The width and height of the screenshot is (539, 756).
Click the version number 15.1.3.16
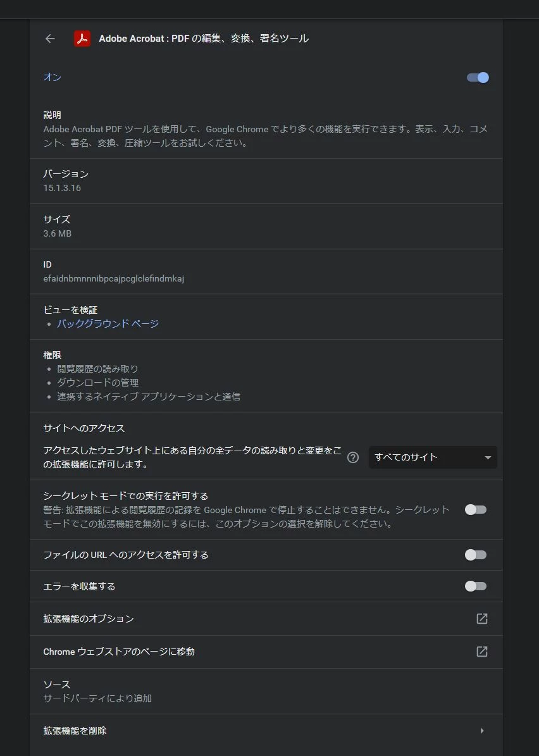point(62,188)
